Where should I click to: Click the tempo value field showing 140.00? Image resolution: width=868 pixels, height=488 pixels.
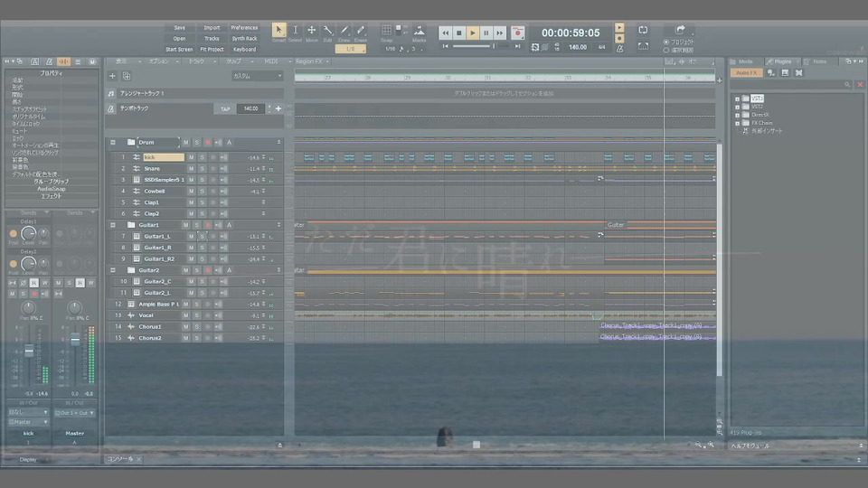pyautogui.click(x=251, y=108)
